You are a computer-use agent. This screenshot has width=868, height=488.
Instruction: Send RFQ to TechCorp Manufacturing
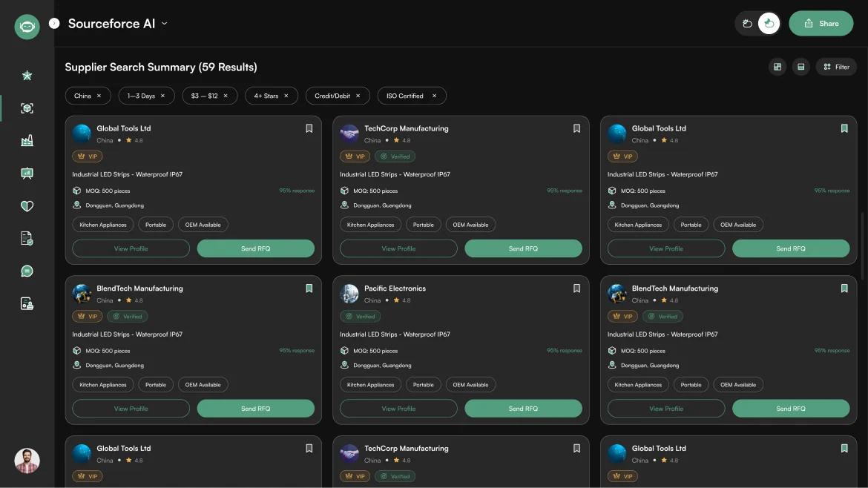(523, 248)
